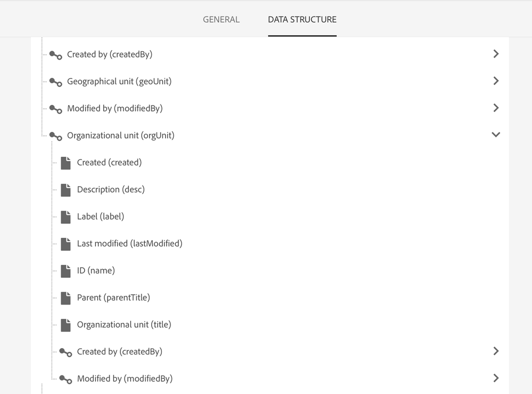
Task: Click the link icon beside Organizational unit (orgUnit)
Action: (55, 135)
